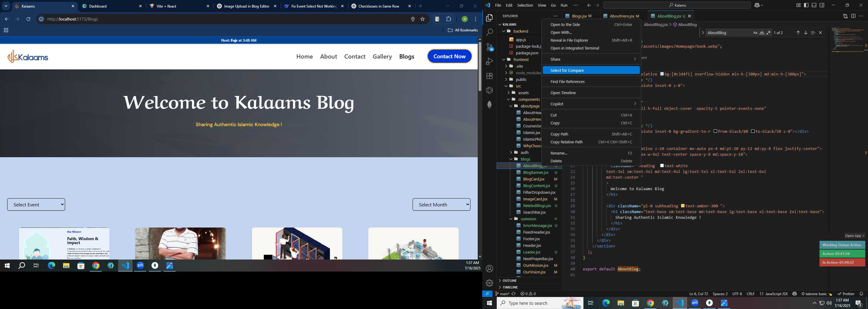868x309 pixels.
Task: Open the Select Month dropdown on blog page
Action: (x=442, y=204)
